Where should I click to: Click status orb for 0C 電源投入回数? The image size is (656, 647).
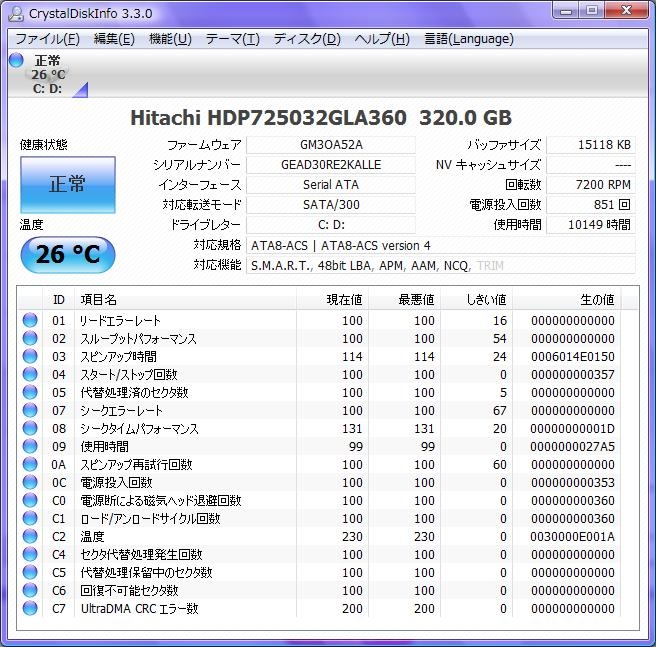point(30,482)
